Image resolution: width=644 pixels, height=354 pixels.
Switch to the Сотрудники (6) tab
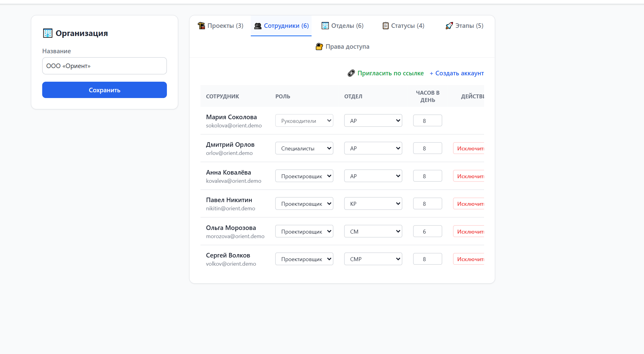coord(281,26)
